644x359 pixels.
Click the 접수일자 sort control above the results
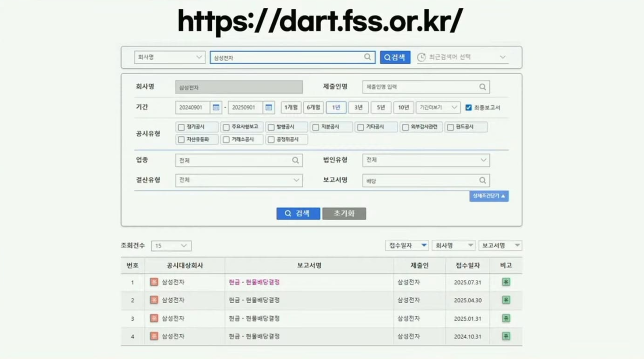click(x=407, y=245)
